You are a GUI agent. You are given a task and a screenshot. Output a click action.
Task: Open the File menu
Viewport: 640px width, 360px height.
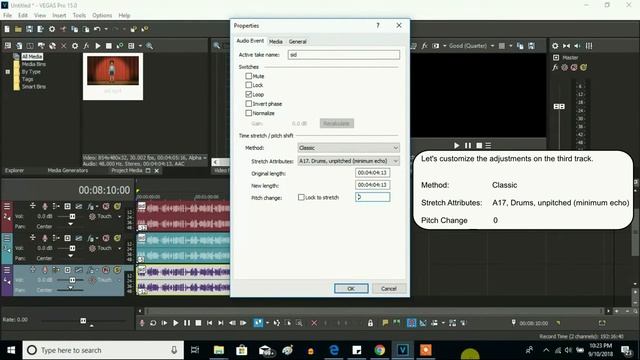[x=7, y=16]
